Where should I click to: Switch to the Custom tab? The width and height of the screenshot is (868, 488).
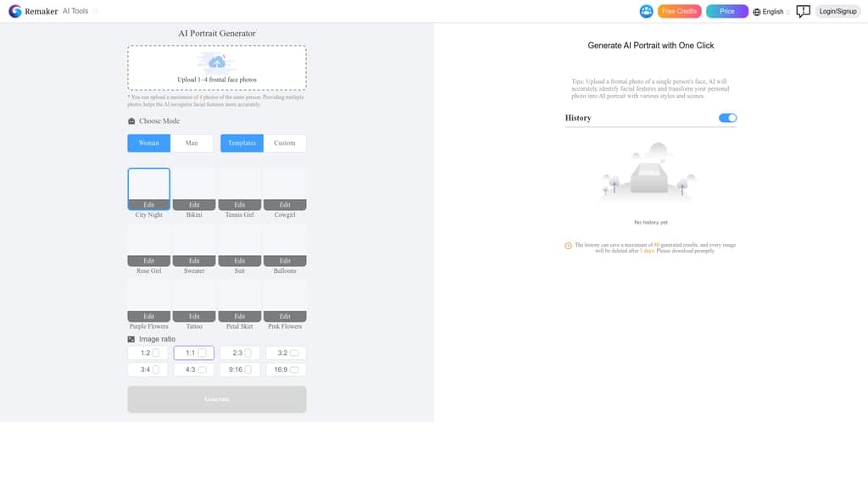[285, 143]
